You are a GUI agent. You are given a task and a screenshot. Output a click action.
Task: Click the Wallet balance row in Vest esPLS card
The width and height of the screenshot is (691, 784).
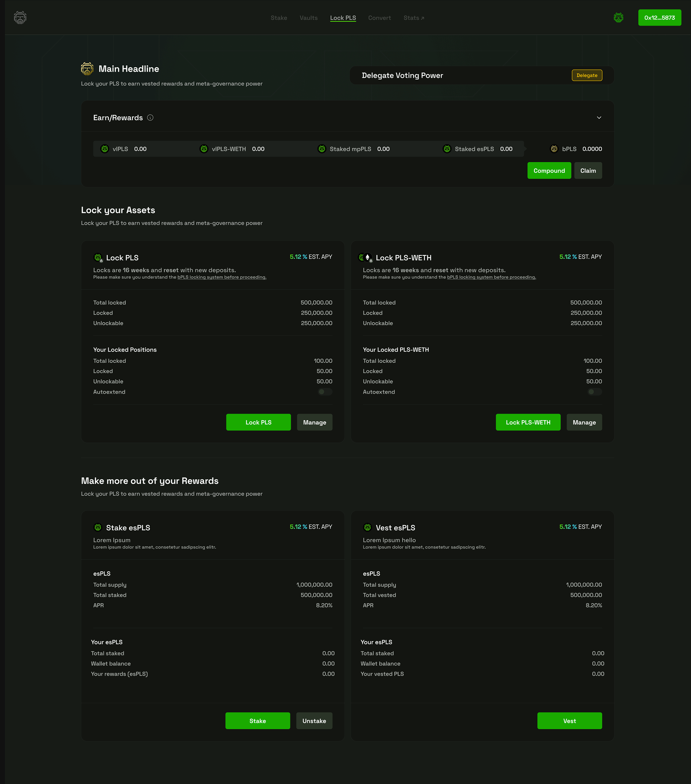(x=482, y=663)
